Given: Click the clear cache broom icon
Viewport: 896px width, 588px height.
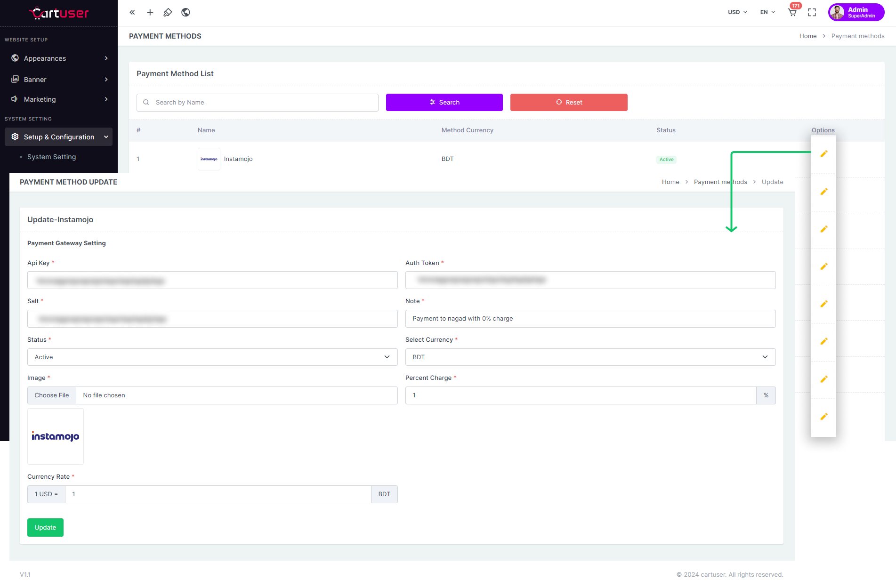Looking at the screenshot, I should tap(168, 12).
